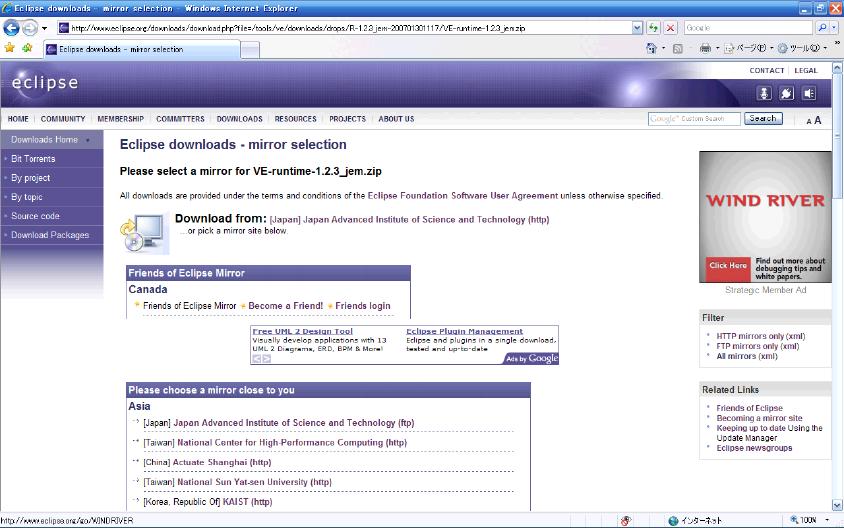Click the red Stop loading icon

670,27
